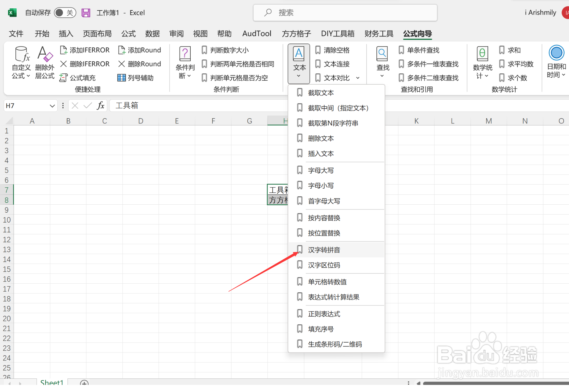Viewport: 569px width, 392px height.
Task: Select 汉字区位码 menu item
Action: (336, 265)
